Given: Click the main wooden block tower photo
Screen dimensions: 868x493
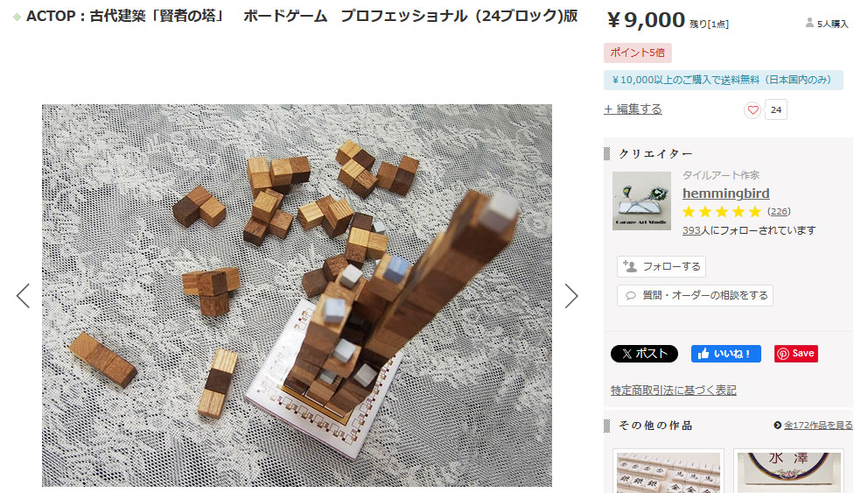Looking at the screenshot, I should pyautogui.click(x=297, y=295).
